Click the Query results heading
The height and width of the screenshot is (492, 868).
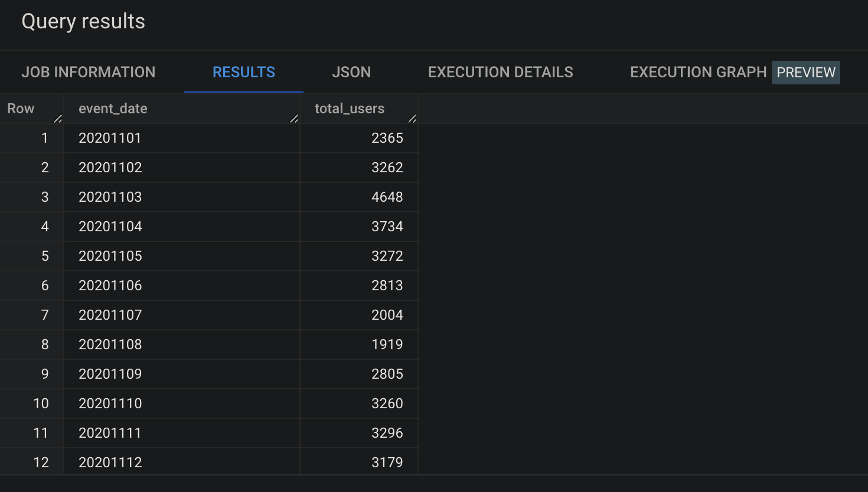[x=83, y=22]
